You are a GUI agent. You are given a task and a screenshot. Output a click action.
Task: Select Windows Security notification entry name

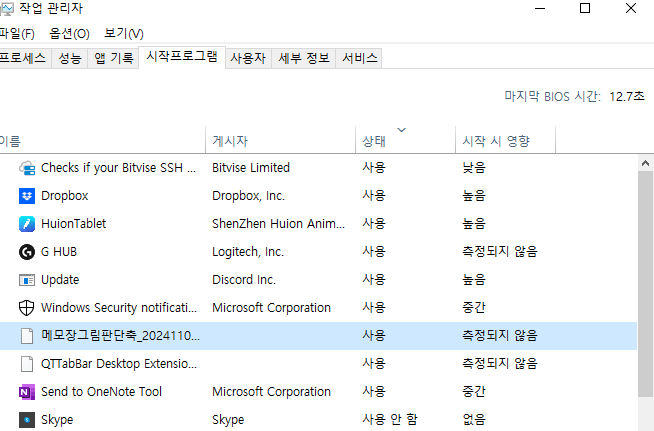pyautogui.click(x=119, y=307)
